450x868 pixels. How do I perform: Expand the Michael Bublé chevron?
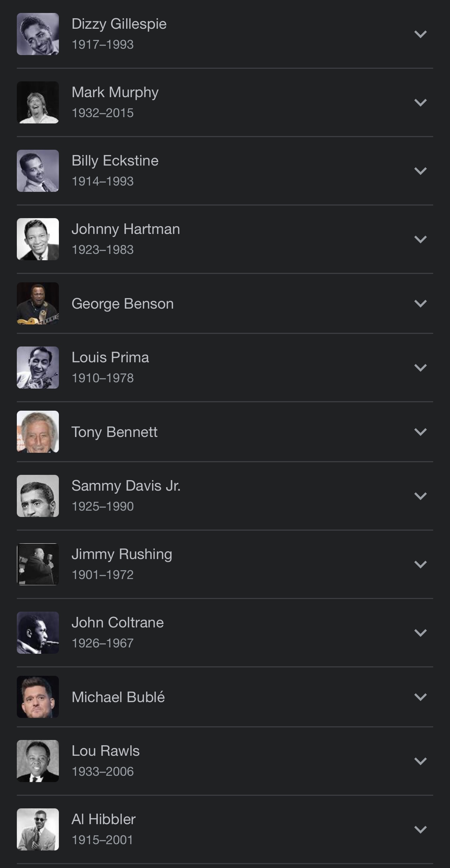click(420, 697)
